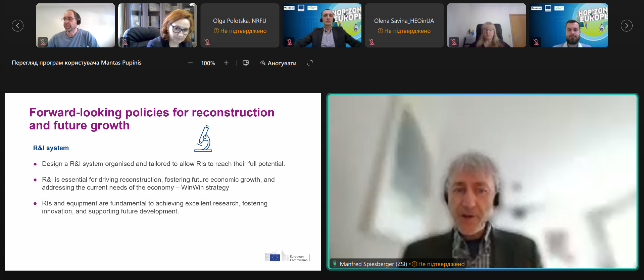Image resolution: width=644 pixels, height=280 pixels.
Task: Expand shared content to full screen
Action: pyautogui.click(x=310, y=63)
